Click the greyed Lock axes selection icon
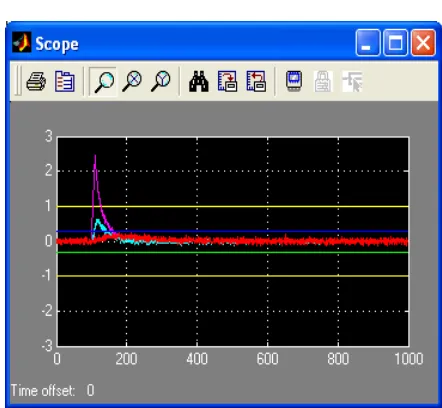 click(x=323, y=82)
